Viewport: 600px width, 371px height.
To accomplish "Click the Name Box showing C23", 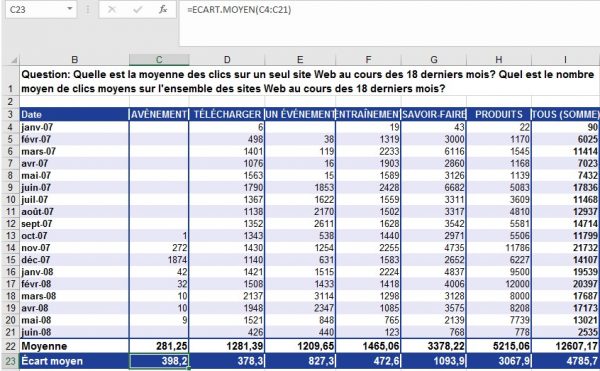I will click(41, 9).
